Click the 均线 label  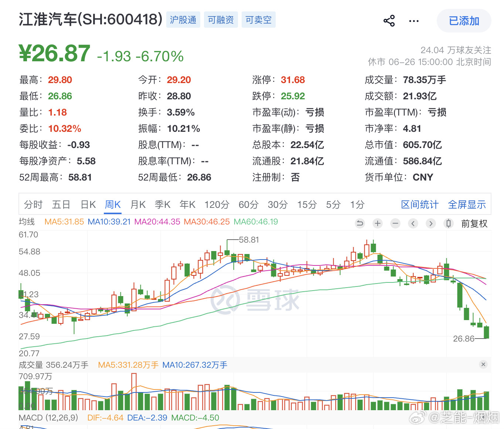[x=27, y=222]
